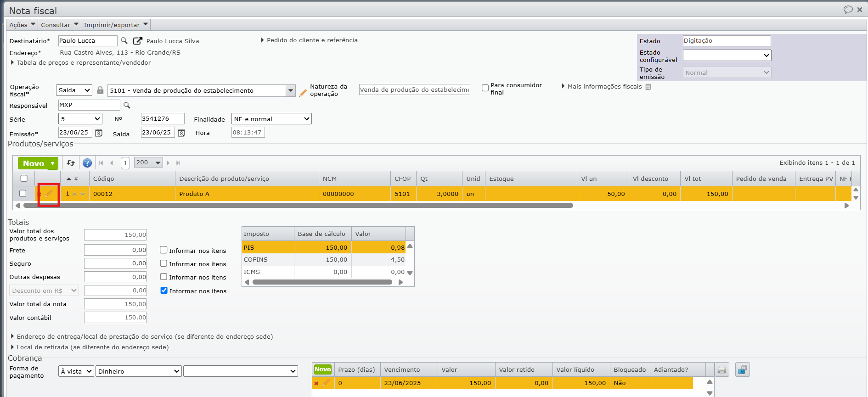Open the Emissão date calendar picker
Viewport: 868px width, 397px height.
pos(99,133)
